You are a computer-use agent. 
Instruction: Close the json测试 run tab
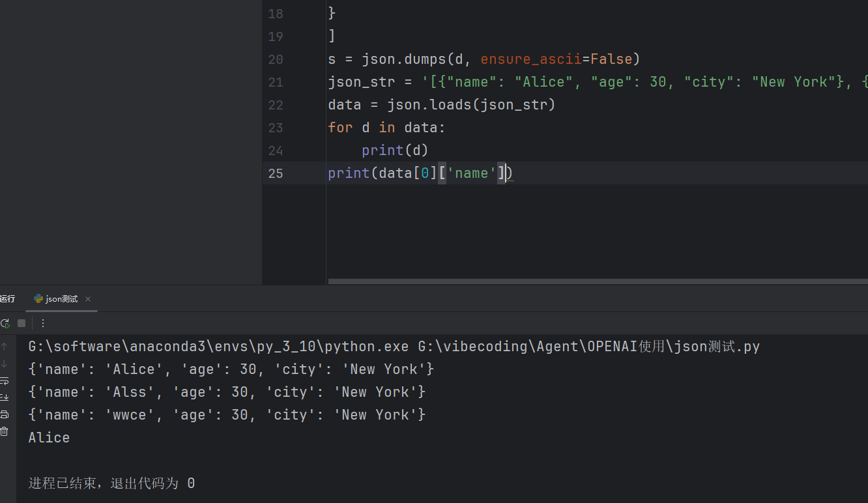coord(88,299)
